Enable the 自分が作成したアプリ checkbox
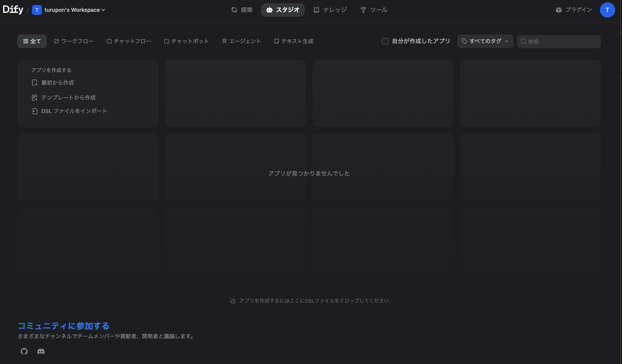 (385, 41)
